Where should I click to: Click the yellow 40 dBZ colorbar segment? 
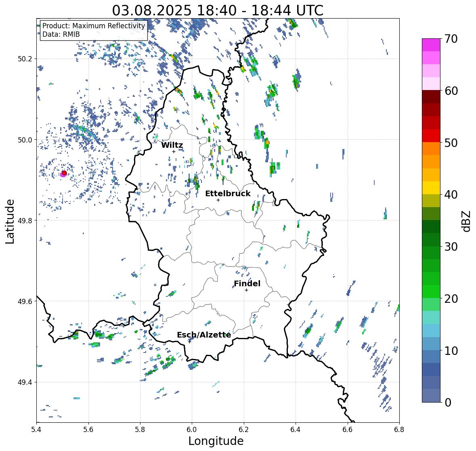(431, 188)
